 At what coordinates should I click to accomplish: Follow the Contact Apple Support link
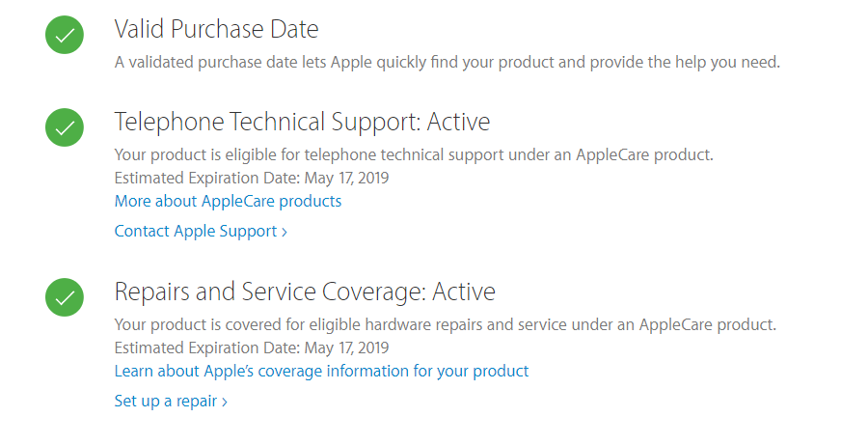pos(201,231)
